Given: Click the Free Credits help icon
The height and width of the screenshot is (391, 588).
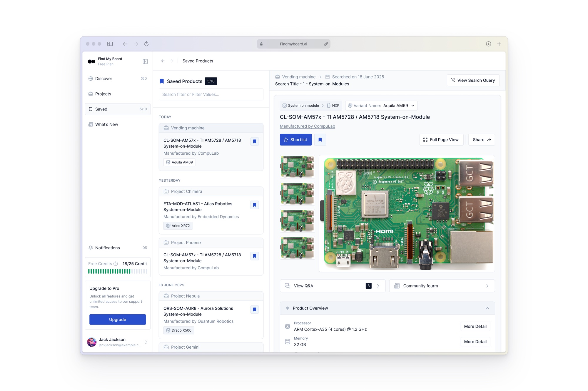Looking at the screenshot, I should pos(116,264).
